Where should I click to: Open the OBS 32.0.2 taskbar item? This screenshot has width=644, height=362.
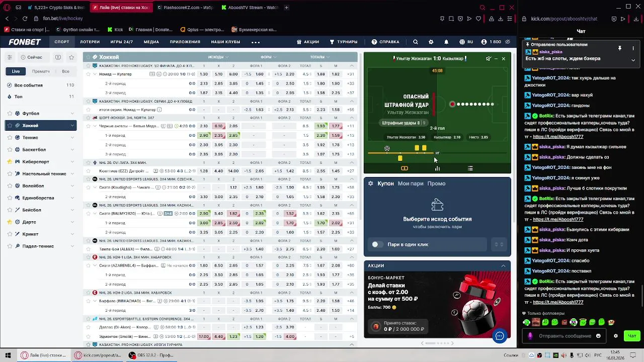pyautogui.click(x=151, y=355)
